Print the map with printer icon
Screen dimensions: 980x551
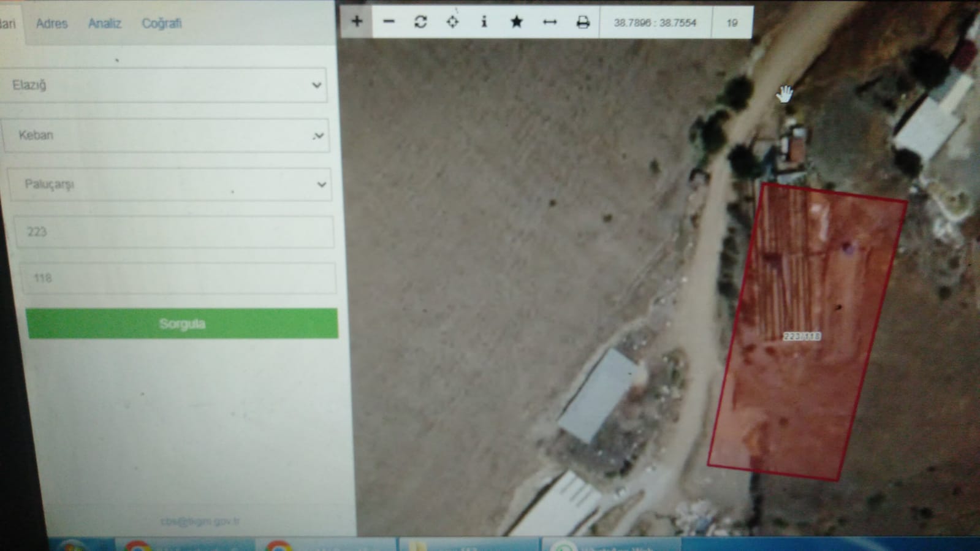(583, 23)
